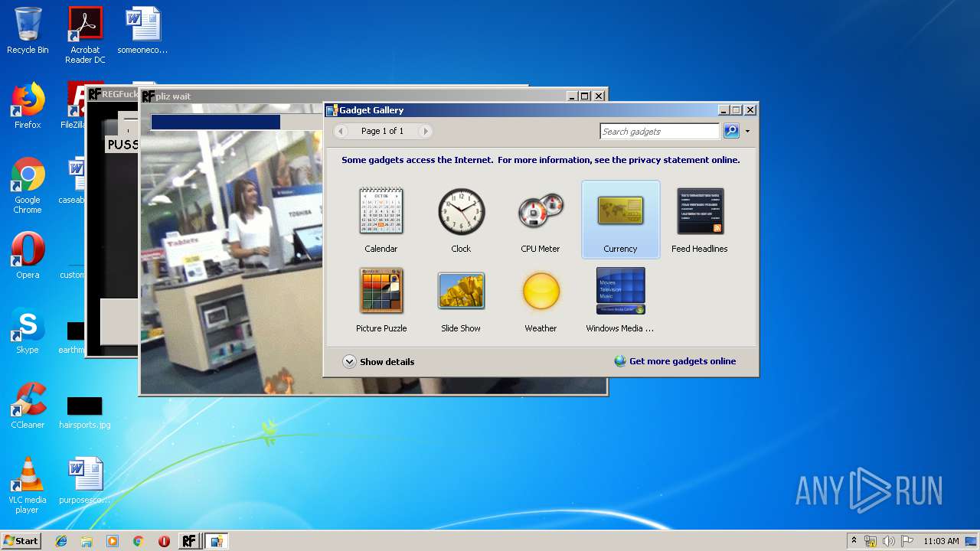Open the network tray icon
The width and height of the screenshot is (980, 551).
[x=871, y=541]
